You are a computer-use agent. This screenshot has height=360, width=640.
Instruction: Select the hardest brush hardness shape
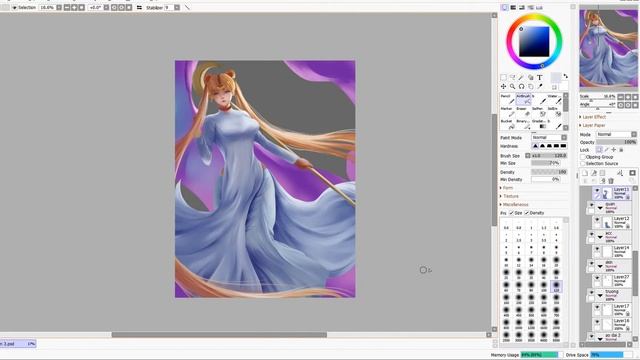pos(563,146)
